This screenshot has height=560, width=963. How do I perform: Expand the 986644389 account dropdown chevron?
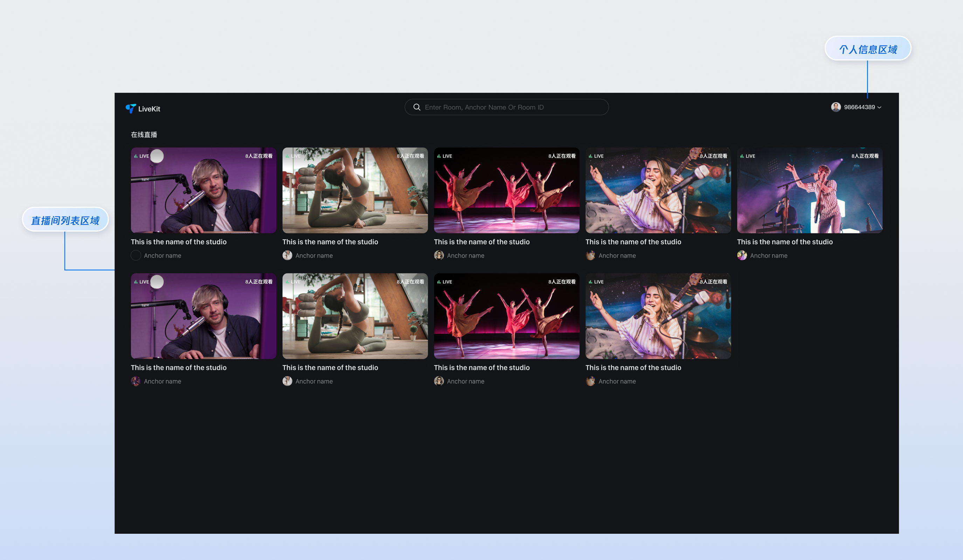point(879,107)
